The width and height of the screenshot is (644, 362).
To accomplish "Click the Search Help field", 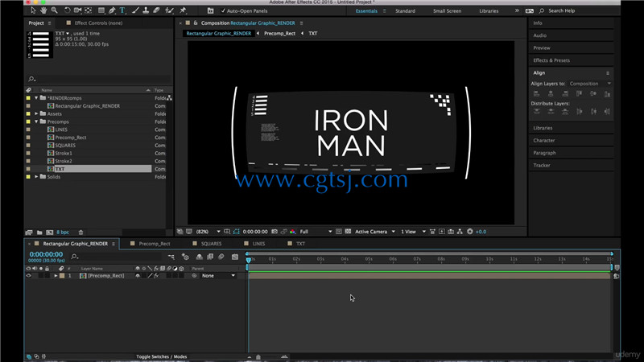I will coord(561,11).
